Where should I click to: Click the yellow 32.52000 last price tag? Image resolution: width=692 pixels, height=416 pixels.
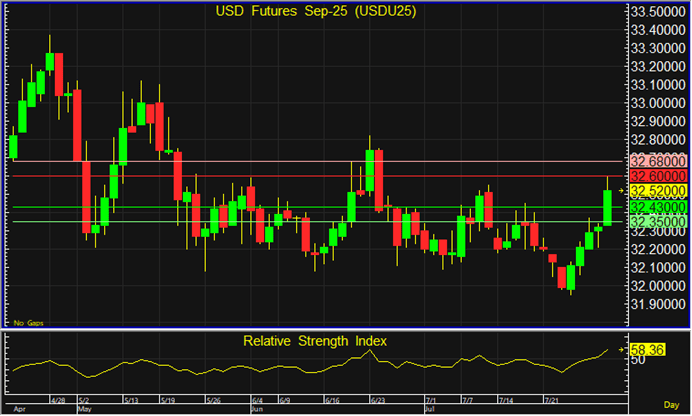tap(657, 190)
